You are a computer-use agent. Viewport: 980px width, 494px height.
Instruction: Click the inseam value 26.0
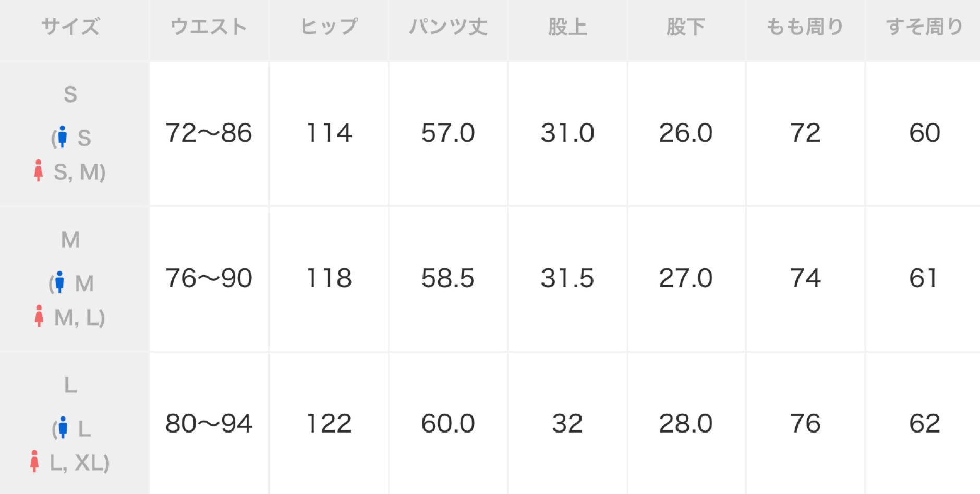point(686,133)
